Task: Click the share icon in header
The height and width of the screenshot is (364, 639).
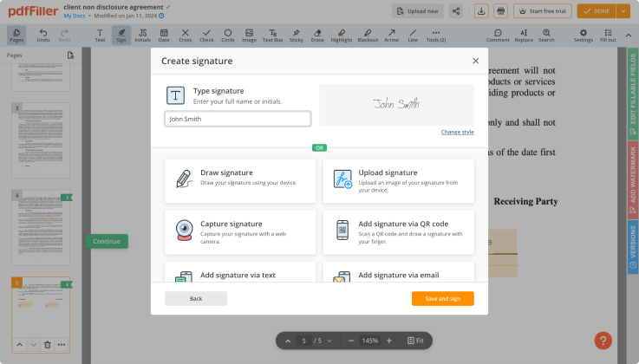Action: pyautogui.click(x=456, y=11)
